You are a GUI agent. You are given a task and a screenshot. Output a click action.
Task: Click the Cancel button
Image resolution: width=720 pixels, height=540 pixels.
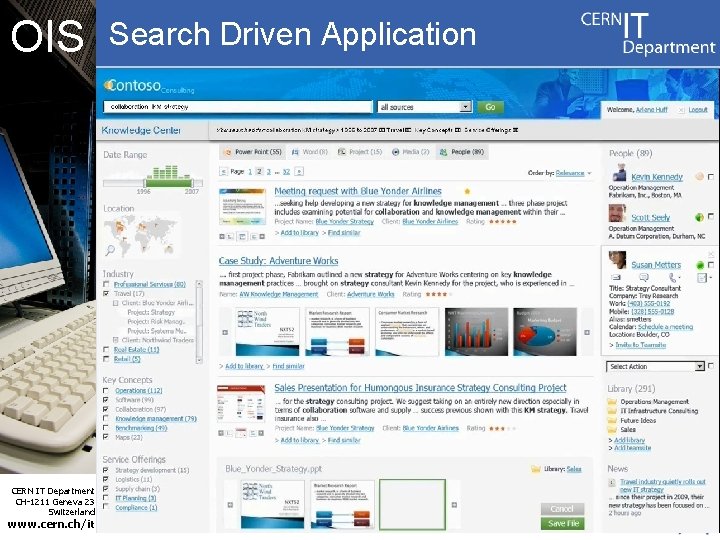point(562,509)
